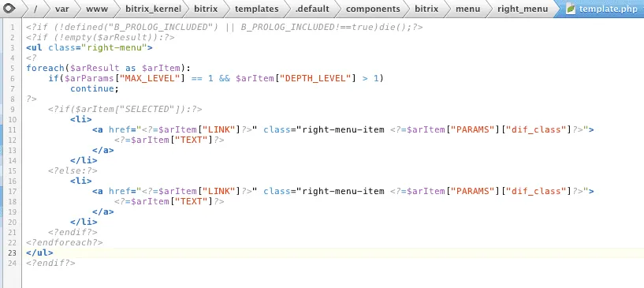Viewport: 644px width, 288px height.
Task: Click the '<?endforeach?>' statement
Action: coord(65,243)
